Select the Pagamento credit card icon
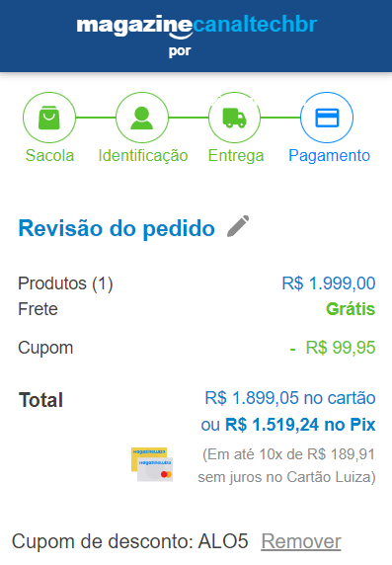392x565 pixels. point(327,118)
